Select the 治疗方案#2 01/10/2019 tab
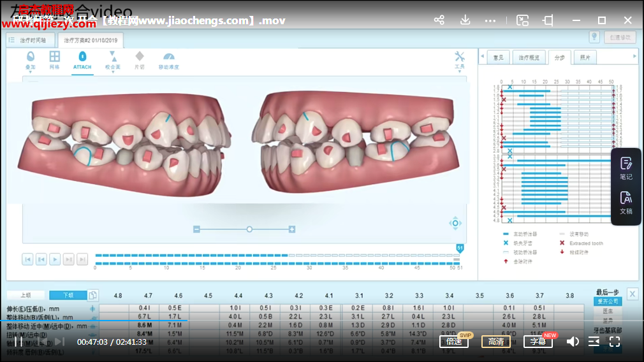 tap(91, 40)
